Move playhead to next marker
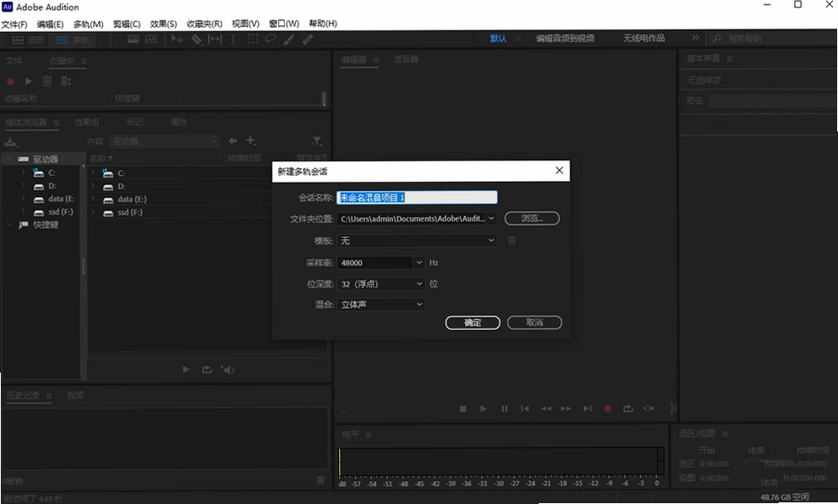The width and height of the screenshot is (838, 504). pyautogui.click(x=588, y=408)
